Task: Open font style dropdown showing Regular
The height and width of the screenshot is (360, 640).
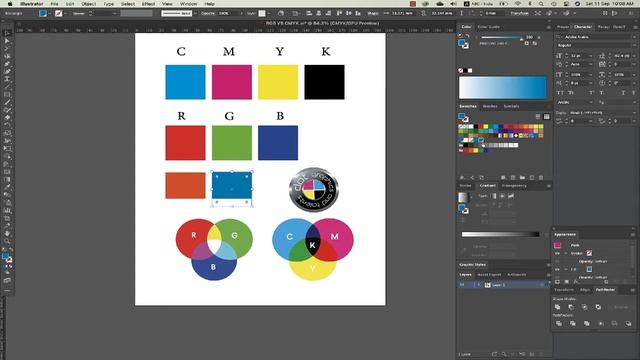Action: coord(633,45)
